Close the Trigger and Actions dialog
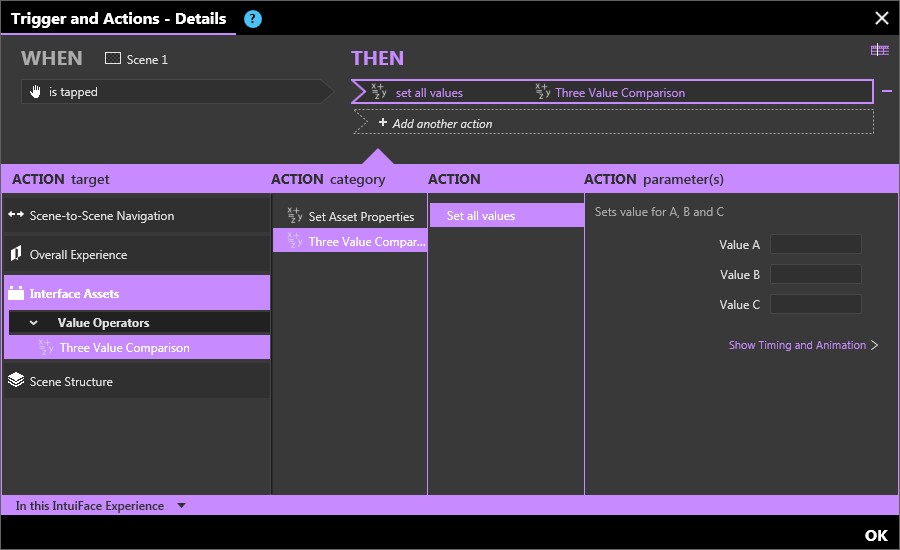Screen dimensions: 900x550 [x=882, y=18]
